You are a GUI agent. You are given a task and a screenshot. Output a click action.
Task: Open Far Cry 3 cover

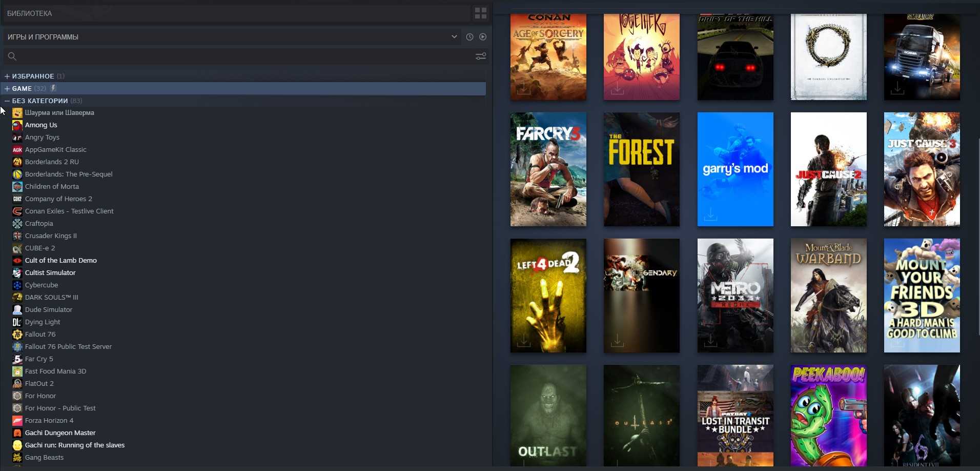point(548,169)
